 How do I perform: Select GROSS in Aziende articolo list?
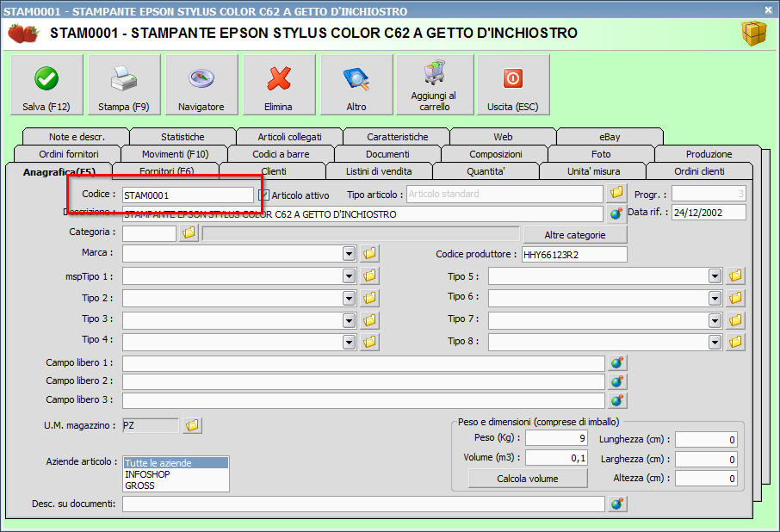coord(176,486)
